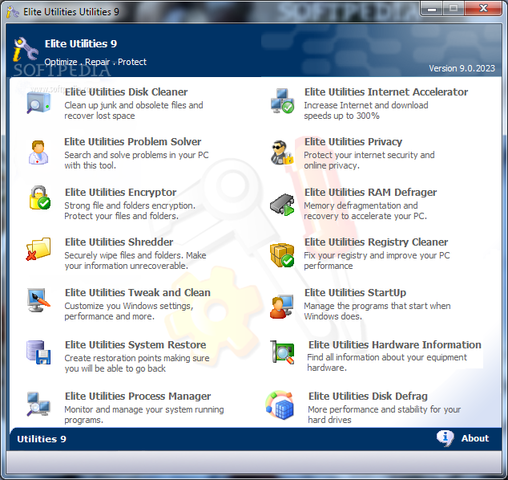Image resolution: width=508 pixels, height=480 pixels.
Task: Click the Version 9.0.2023 label
Action: point(462,68)
